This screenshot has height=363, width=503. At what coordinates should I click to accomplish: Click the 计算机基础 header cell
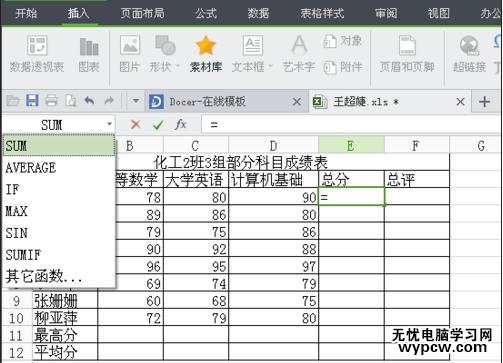point(274,179)
